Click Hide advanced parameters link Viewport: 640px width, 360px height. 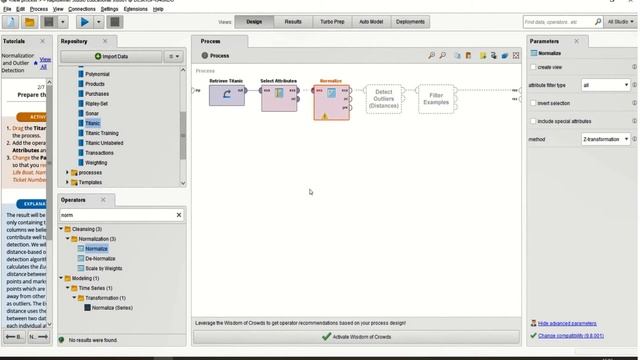(x=567, y=323)
